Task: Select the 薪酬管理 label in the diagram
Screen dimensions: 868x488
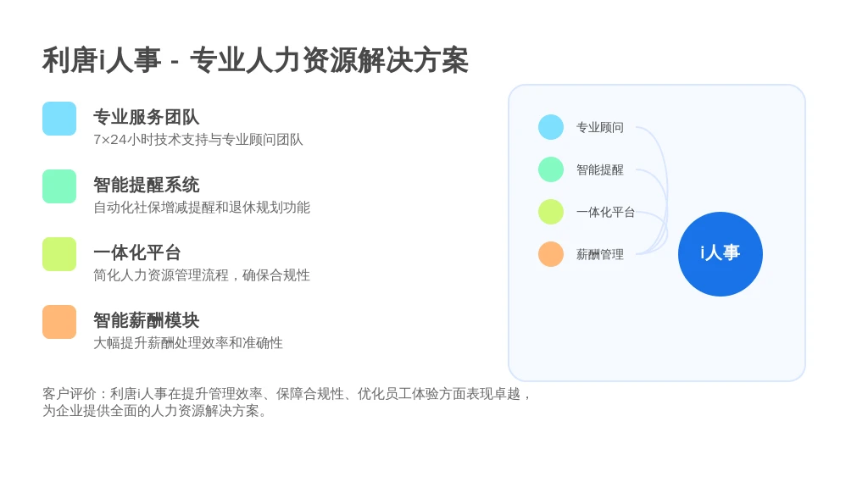Action: [600, 254]
